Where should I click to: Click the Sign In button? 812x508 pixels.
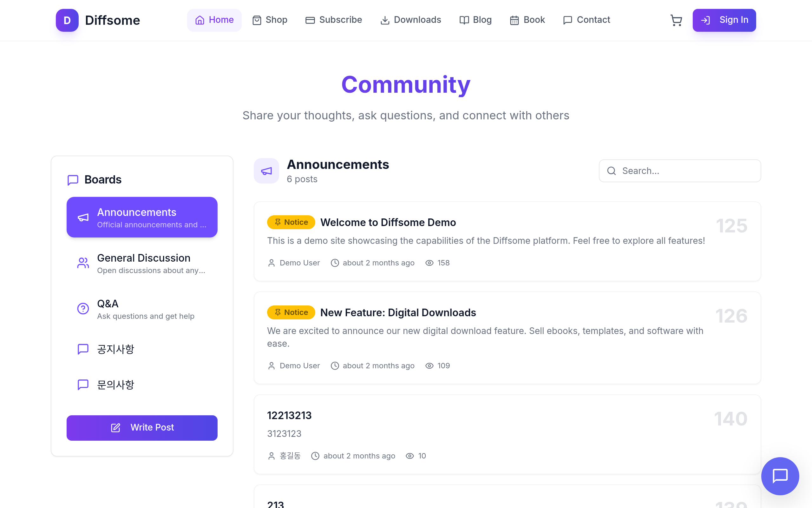pos(724,20)
